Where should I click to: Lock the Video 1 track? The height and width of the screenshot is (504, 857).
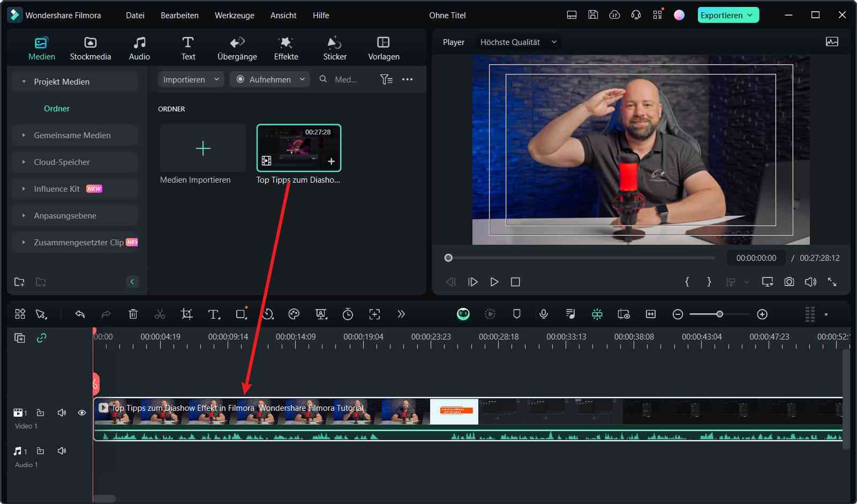pos(40,412)
